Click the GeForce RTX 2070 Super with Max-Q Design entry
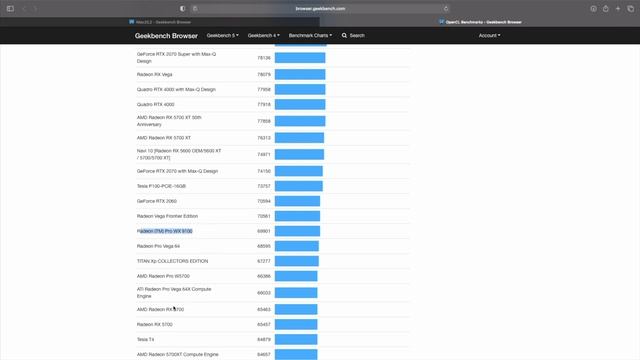 pos(176,58)
